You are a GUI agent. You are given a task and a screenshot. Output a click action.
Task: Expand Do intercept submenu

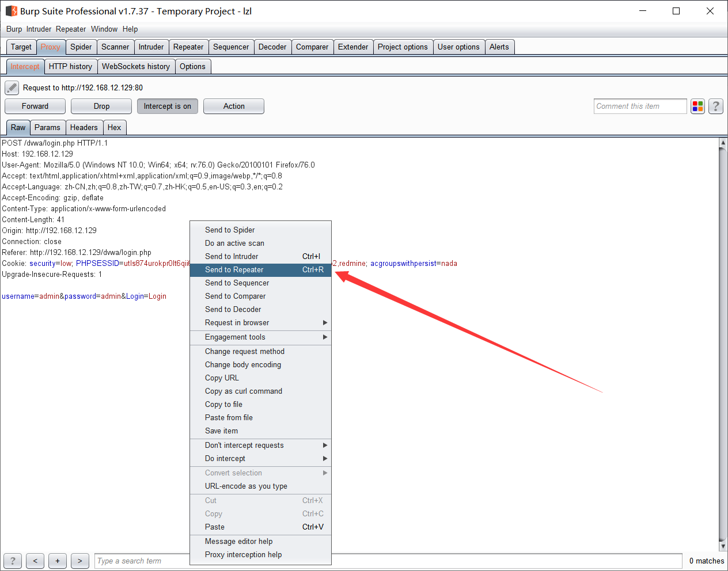point(260,458)
